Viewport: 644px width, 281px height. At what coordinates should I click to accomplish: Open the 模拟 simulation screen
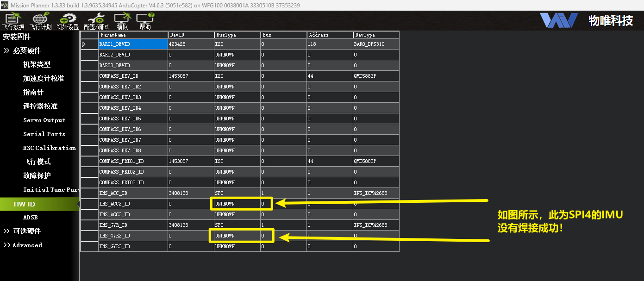tap(122, 21)
